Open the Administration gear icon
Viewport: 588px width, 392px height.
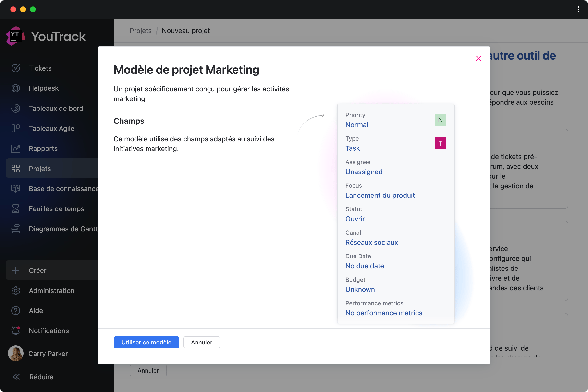point(15,291)
